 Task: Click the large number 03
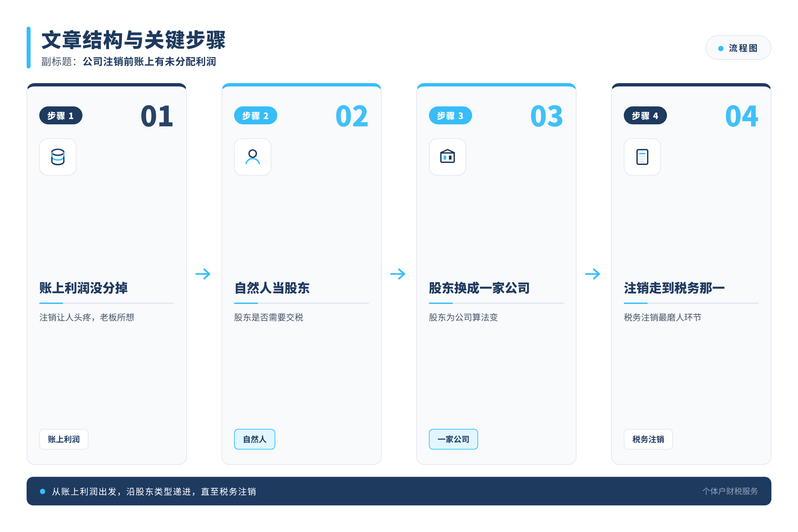tap(546, 116)
